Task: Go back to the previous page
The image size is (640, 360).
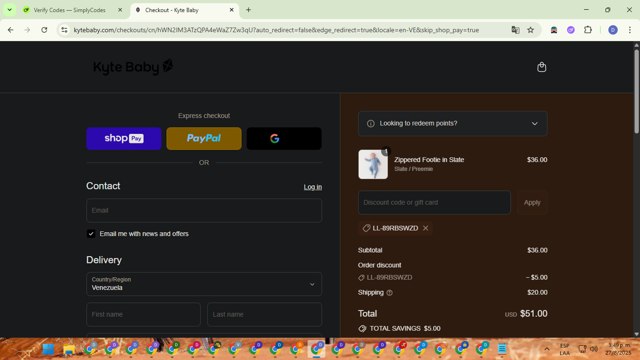Action: (11, 30)
